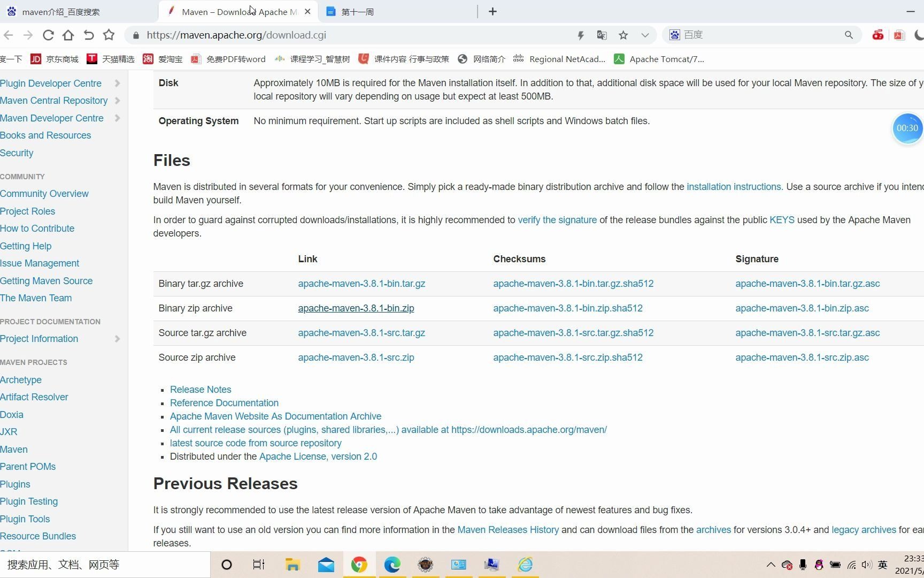The image size is (924, 578).
Task: Switch to Chrome on the taskbar
Action: point(359,565)
